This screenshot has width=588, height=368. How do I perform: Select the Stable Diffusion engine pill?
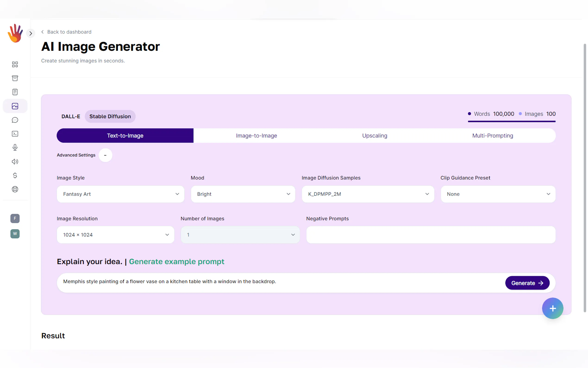[110, 116]
